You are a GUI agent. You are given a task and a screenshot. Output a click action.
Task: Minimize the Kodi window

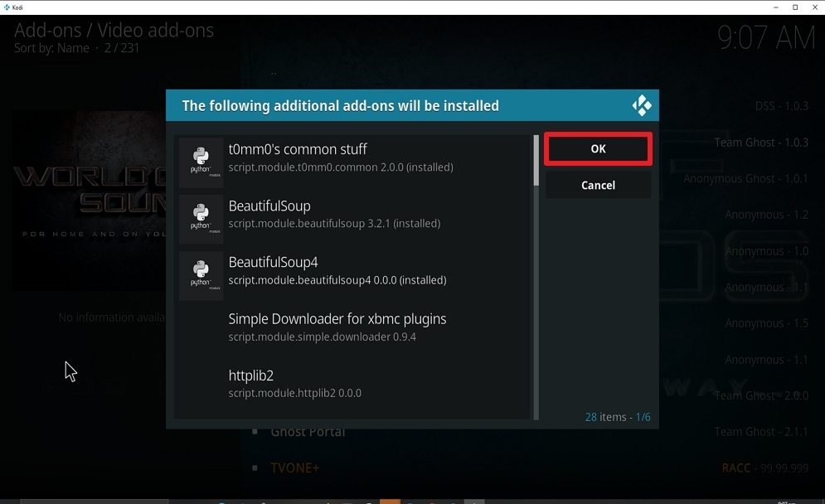click(775, 7)
